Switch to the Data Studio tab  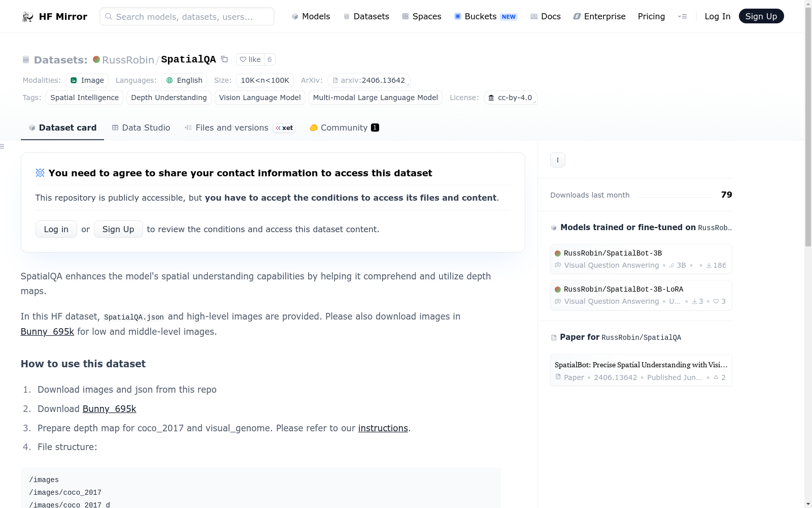coord(141,128)
